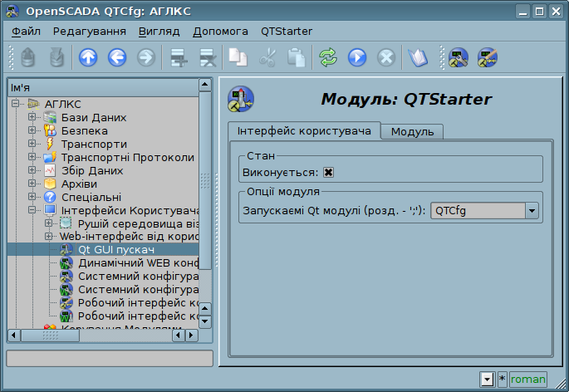Viewport: 569px width, 392px height.
Task: Expand the Рушій середовища node
Action: click(49, 223)
